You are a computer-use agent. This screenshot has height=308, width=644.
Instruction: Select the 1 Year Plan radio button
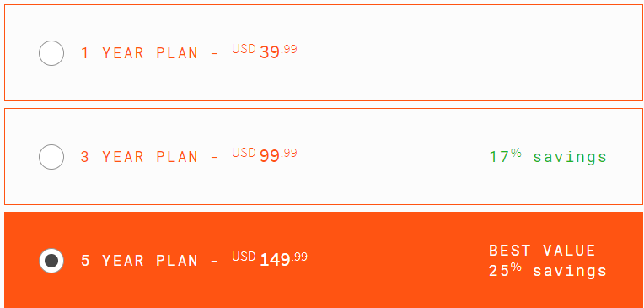tap(51, 53)
